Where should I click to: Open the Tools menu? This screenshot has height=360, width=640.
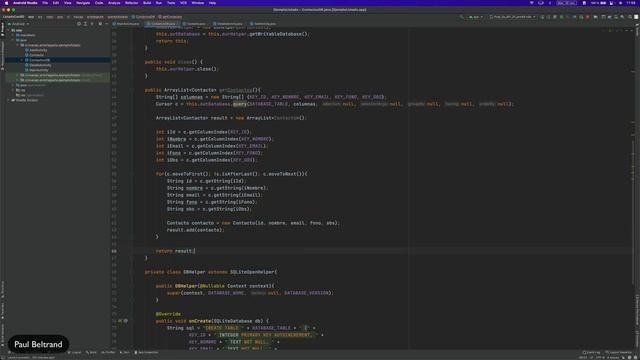(171, 3)
